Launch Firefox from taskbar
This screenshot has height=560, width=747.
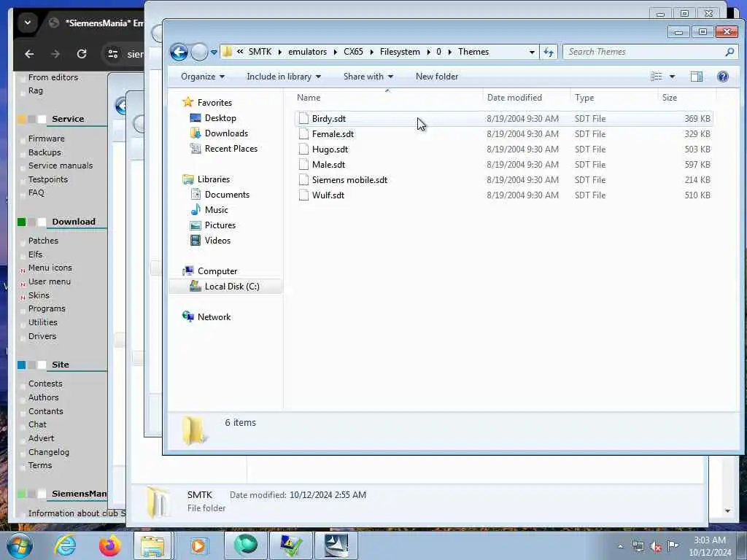pyautogui.click(x=109, y=545)
